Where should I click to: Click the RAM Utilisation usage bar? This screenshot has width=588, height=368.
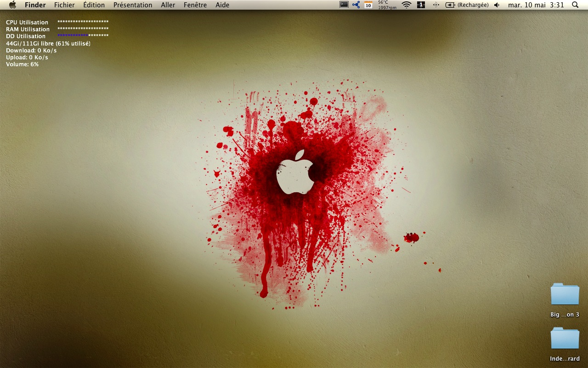click(83, 29)
